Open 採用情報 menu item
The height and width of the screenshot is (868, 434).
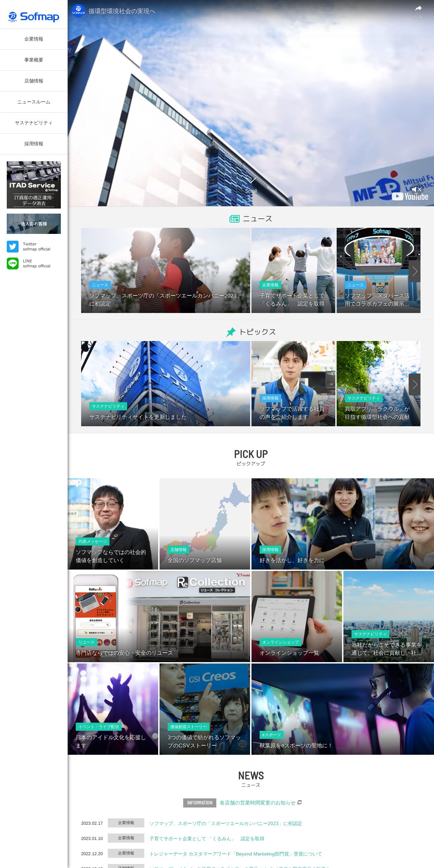34,144
